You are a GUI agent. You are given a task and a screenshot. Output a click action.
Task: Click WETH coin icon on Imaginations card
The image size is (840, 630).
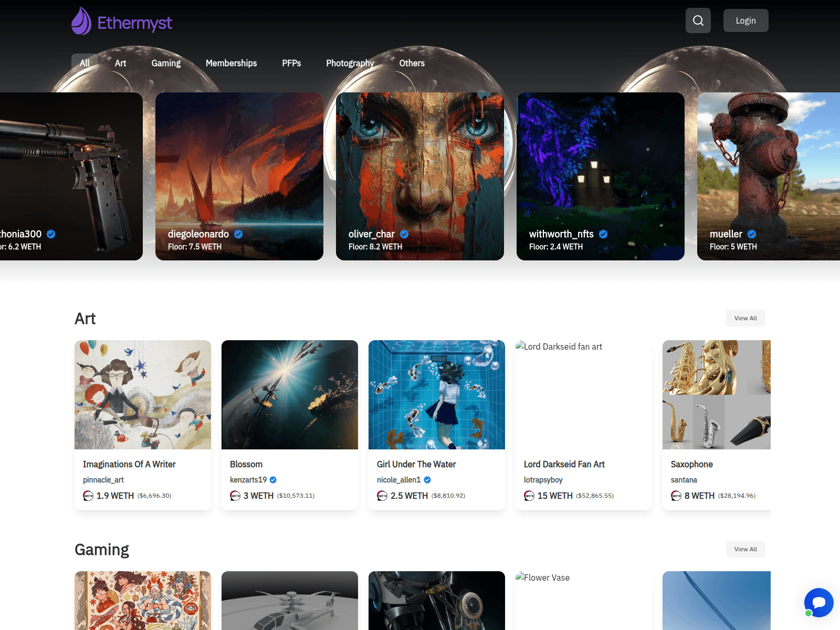[88, 496]
